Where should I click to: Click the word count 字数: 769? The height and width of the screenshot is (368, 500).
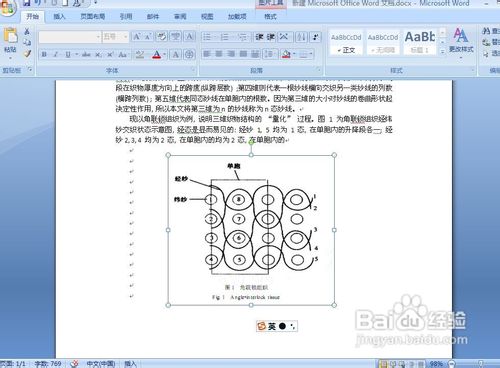48,364
